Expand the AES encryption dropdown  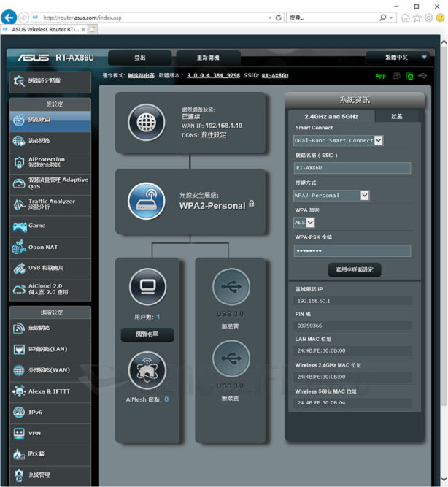(310, 223)
